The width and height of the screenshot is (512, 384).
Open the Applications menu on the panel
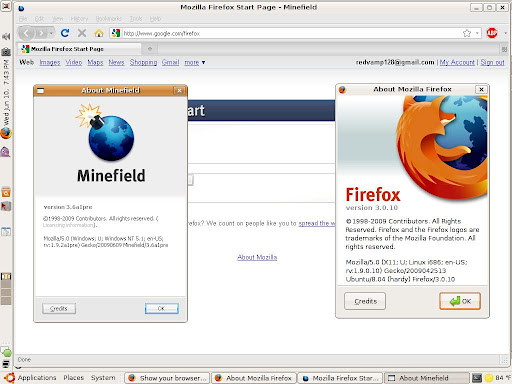(x=37, y=378)
